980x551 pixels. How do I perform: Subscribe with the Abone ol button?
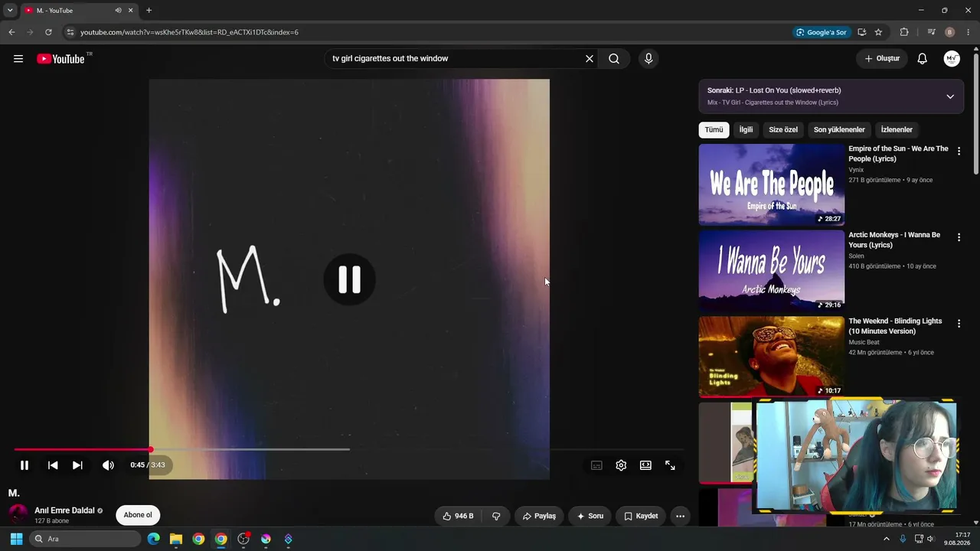coord(138,515)
